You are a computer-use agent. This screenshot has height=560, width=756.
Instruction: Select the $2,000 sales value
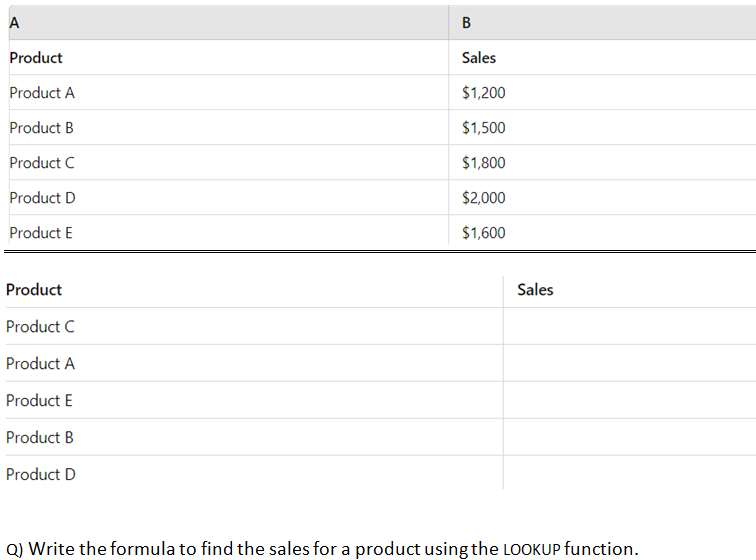coord(484,198)
